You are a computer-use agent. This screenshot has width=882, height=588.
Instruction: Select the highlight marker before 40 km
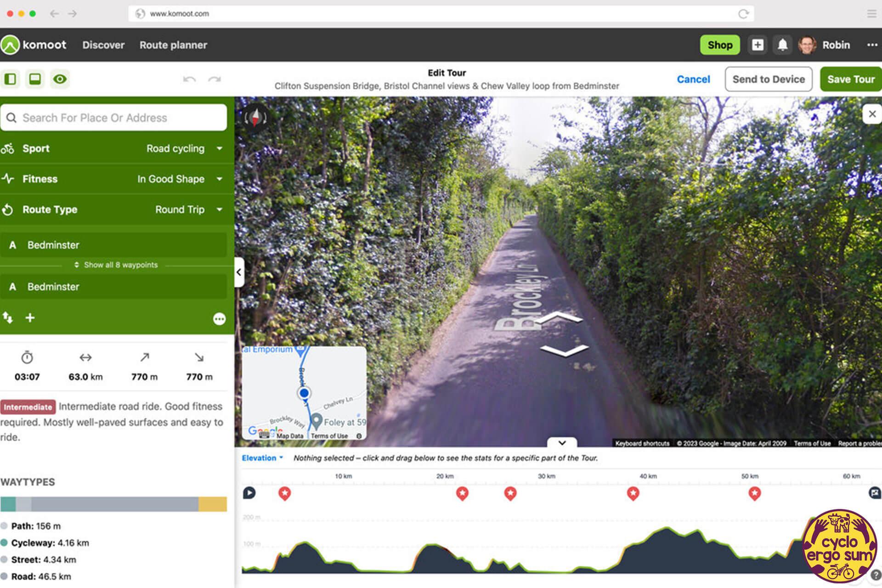click(x=633, y=494)
